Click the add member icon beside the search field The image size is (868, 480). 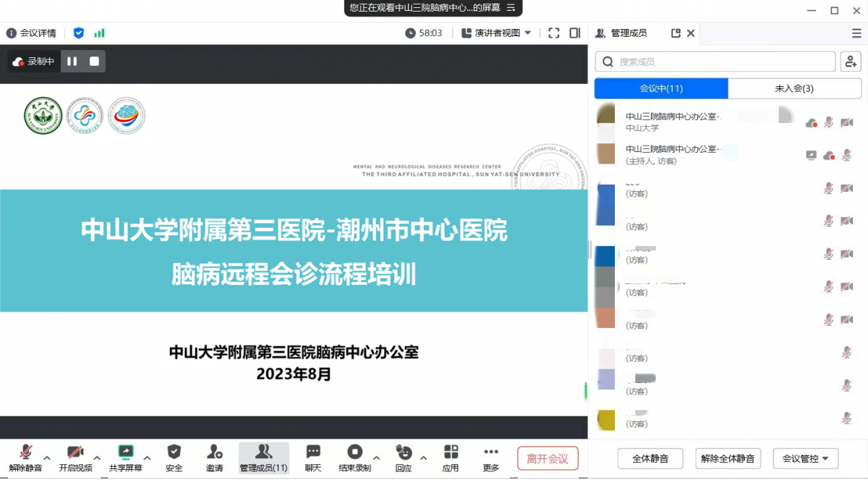851,62
